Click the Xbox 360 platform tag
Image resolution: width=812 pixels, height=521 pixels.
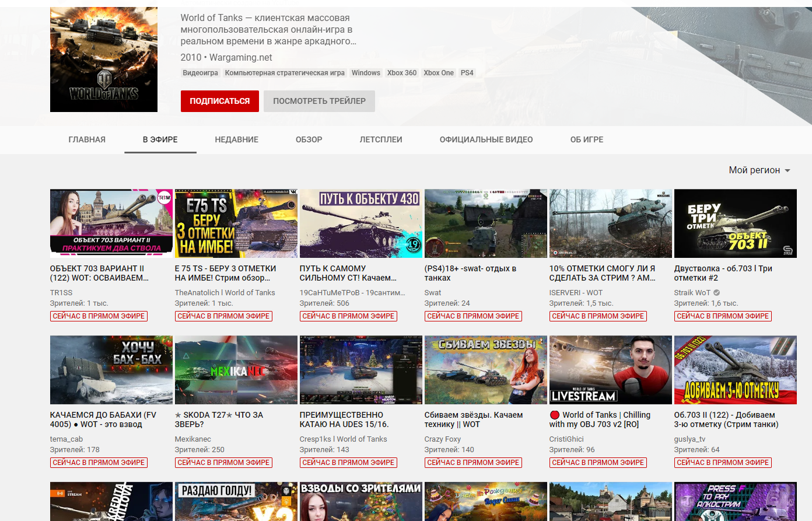point(402,73)
